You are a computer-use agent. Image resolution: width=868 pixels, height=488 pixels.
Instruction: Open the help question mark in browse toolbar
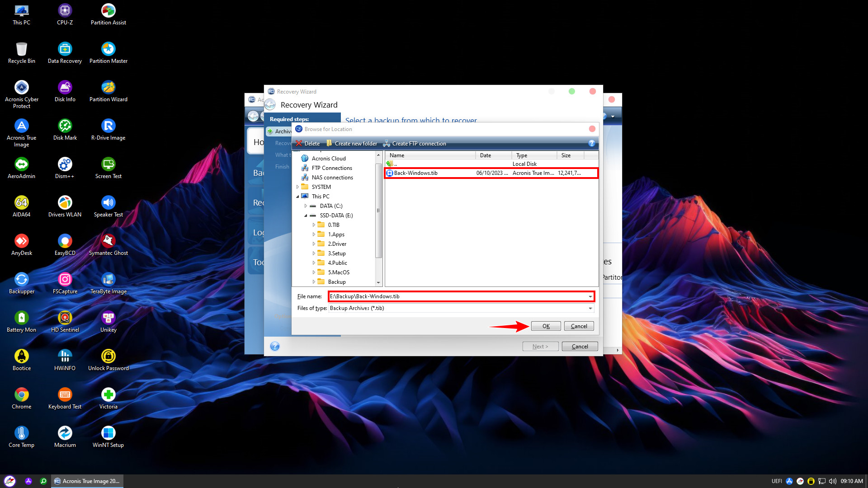click(x=592, y=143)
